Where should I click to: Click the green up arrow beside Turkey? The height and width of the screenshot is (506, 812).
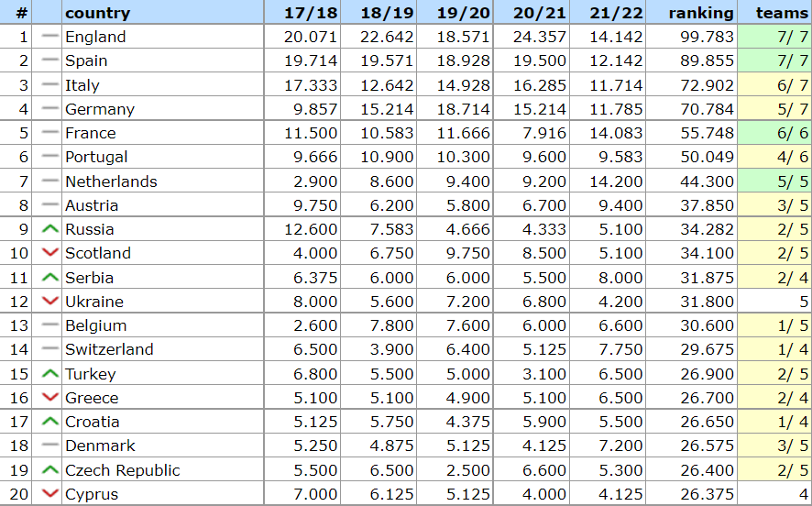(49, 374)
